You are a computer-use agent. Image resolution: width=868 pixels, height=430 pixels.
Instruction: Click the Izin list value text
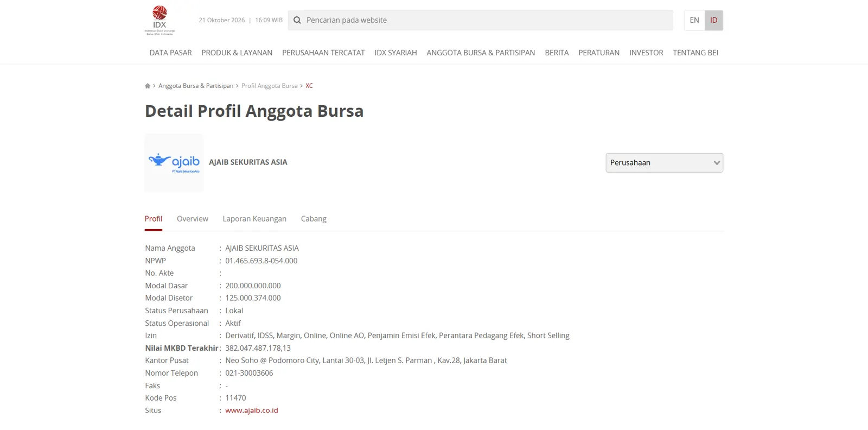(x=397, y=336)
